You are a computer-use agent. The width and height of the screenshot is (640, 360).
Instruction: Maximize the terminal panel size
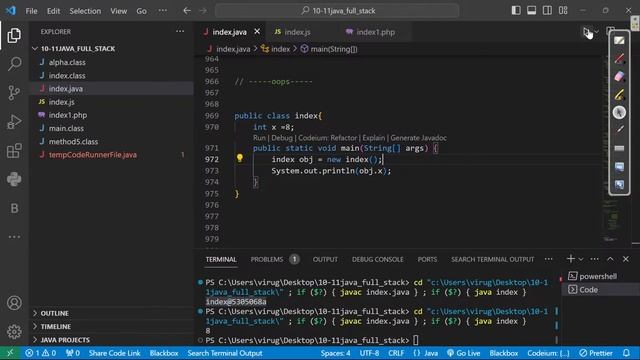pyautogui.click(x=610, y=259)
